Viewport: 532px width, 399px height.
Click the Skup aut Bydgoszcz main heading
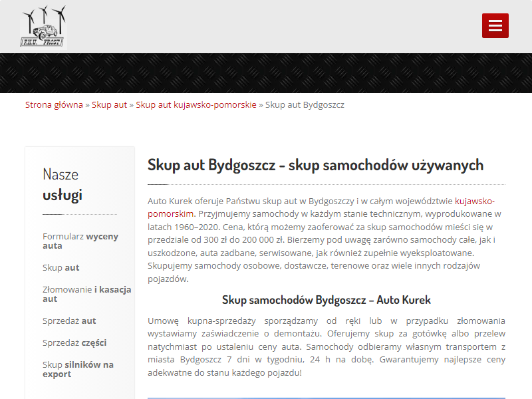tap(315, 165)
